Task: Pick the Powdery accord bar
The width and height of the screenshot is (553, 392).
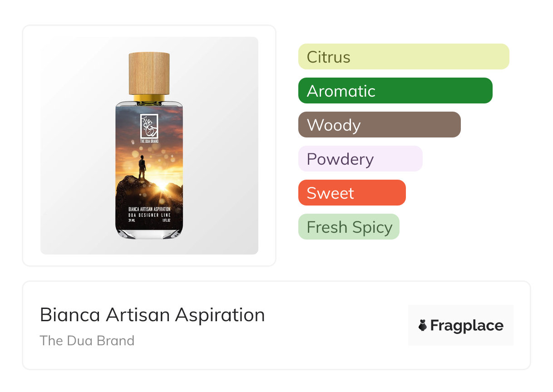Action: pyautogui.click(x=360, y=159)
